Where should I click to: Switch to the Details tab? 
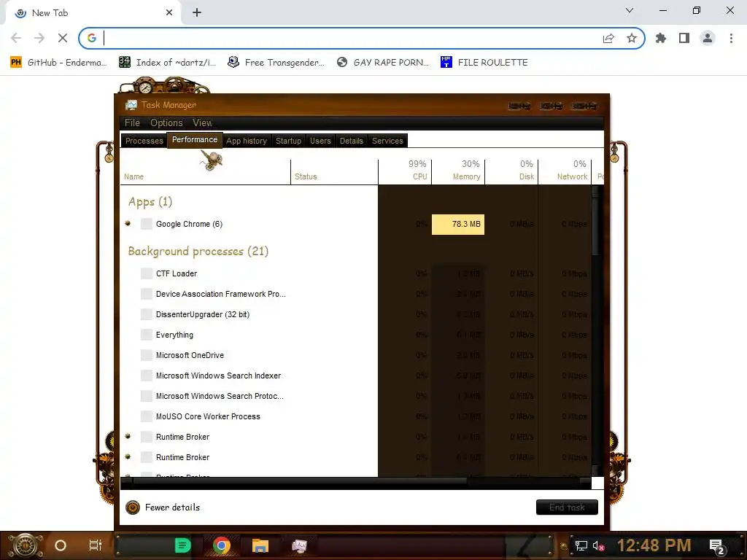(x=351, y=141)
